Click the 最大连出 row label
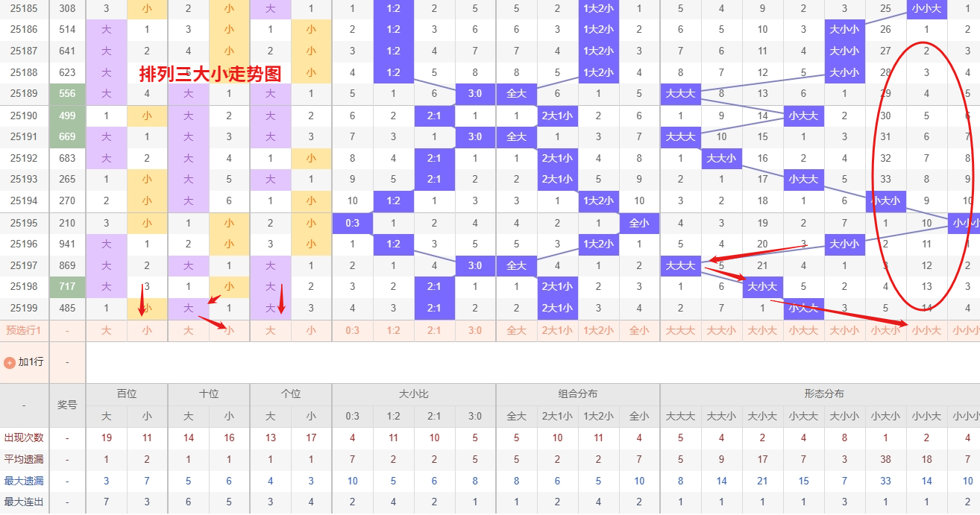 [x=24, y=502]
